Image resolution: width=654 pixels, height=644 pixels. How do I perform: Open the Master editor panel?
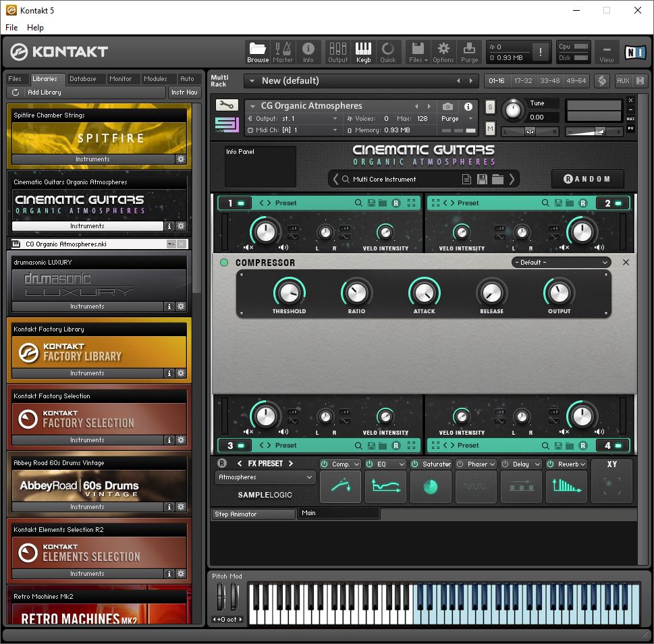tap(283, 52)
